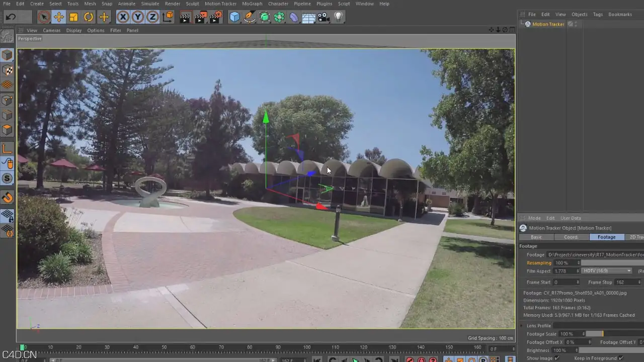644x362 pixels.
Task: Add a Cube primitive object
Action: pyautogui.click(x=234, y=17)
